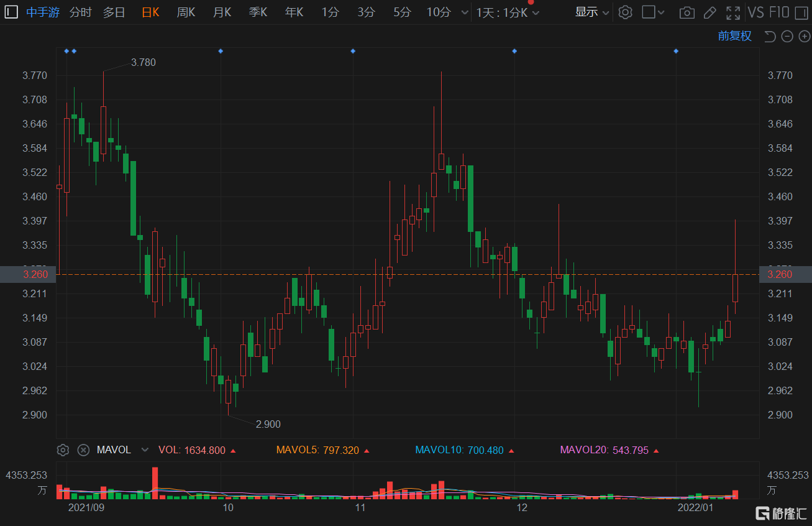The height and width of the screenshot is (526, 812).
Task: Open chart settings gear in top toolbar
Action: (x=626, y=12)
